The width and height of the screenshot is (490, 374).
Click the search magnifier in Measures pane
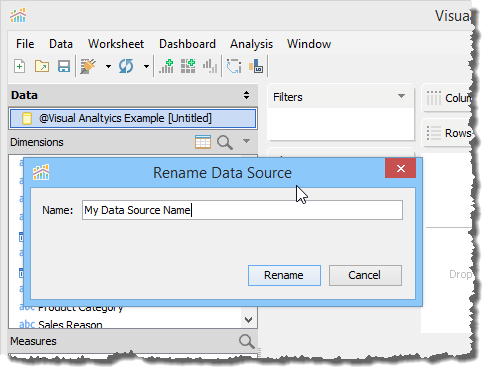(247, 341)
